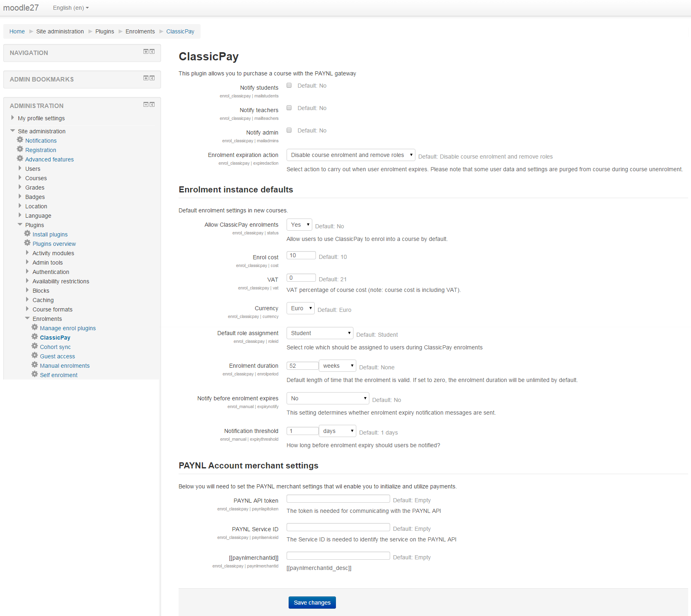This screenshot has height=616, width=691.
Task: Open the Default role assignment dropdown
Action: coord(320,333)
